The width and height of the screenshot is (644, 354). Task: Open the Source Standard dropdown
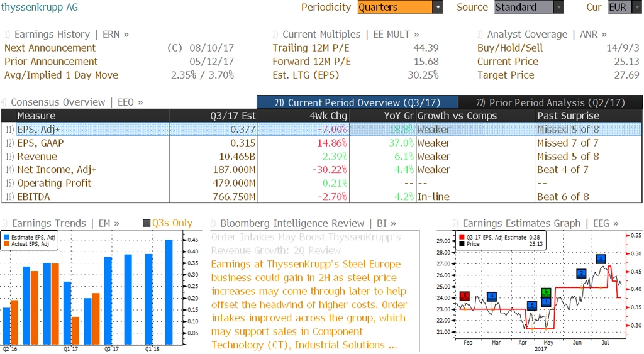[x=528, y=7]
